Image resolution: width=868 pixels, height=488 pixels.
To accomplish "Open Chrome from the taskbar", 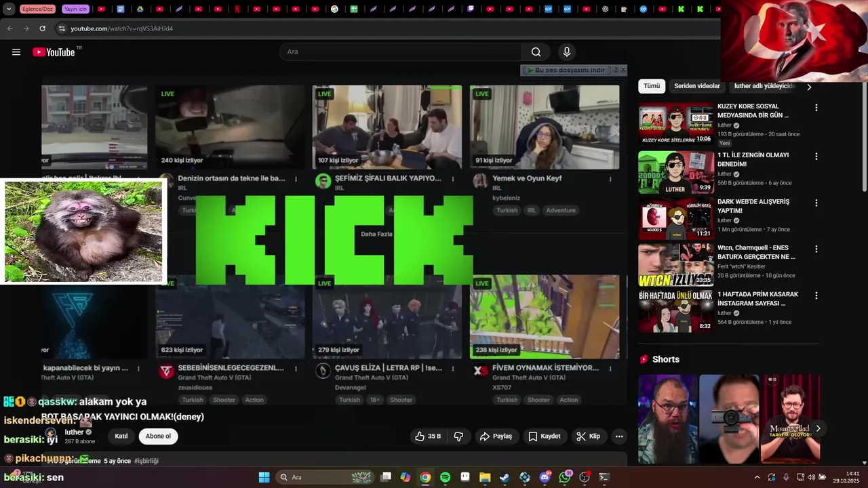I will pyautogui.click(x=425, y=477).
